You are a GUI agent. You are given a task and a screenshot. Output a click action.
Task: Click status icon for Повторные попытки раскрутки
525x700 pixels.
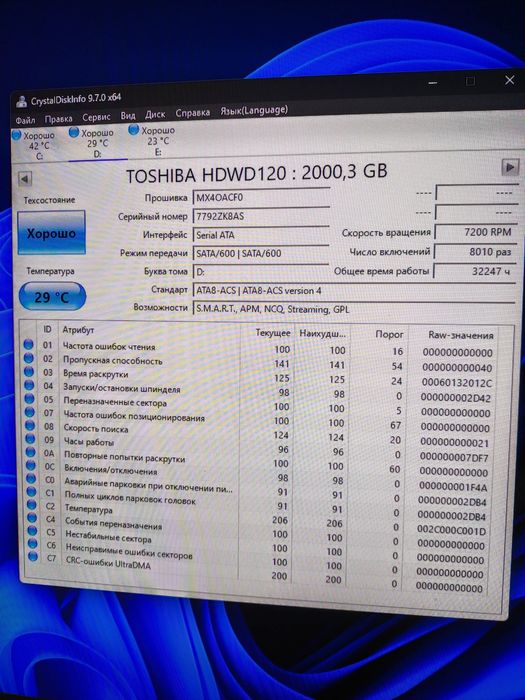(x=31, y=452)
